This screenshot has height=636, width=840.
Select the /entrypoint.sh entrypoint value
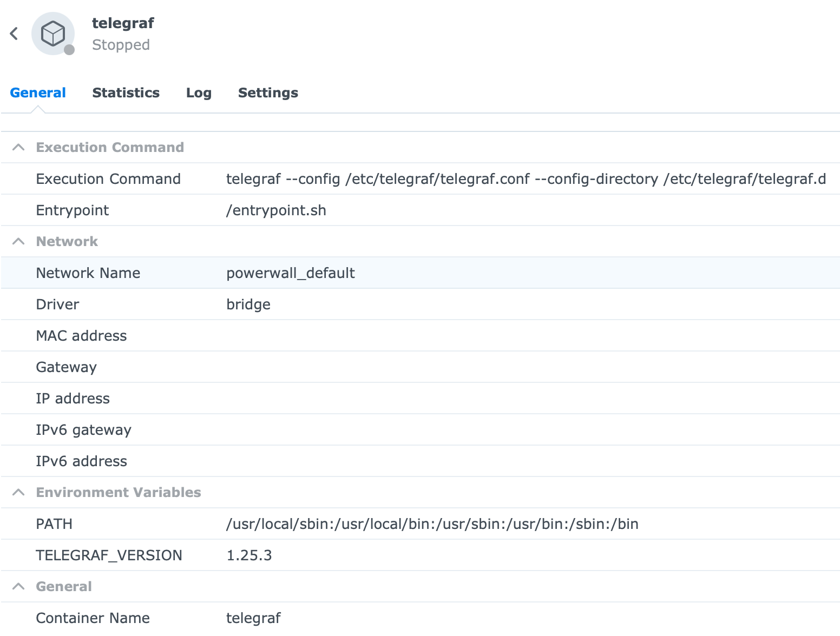click(x=276, y=210)
